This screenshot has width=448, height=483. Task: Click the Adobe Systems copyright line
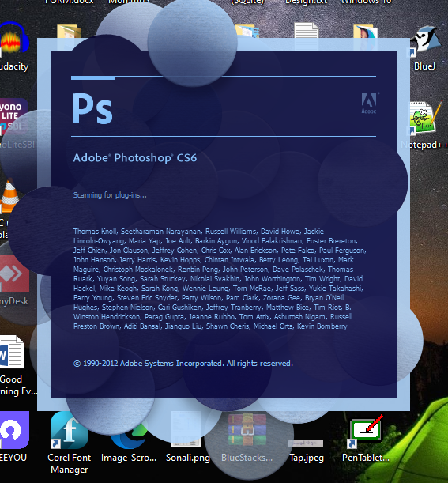click(183, 364)
